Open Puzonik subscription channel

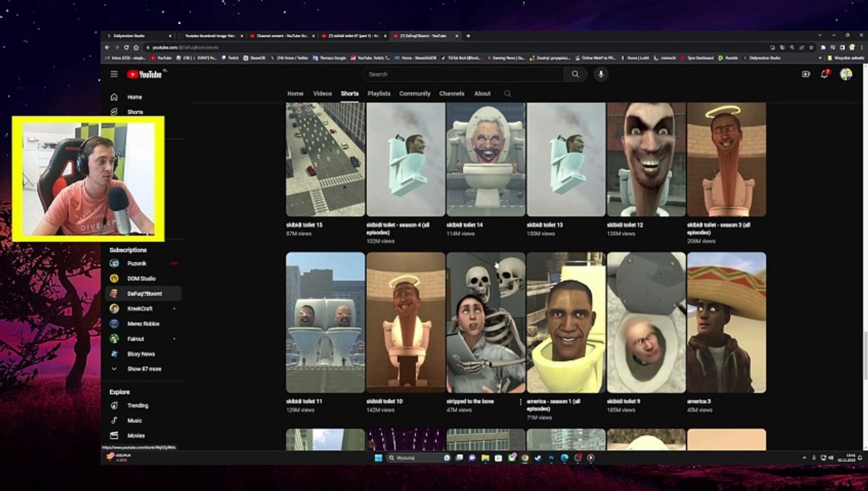click(136, 263)
